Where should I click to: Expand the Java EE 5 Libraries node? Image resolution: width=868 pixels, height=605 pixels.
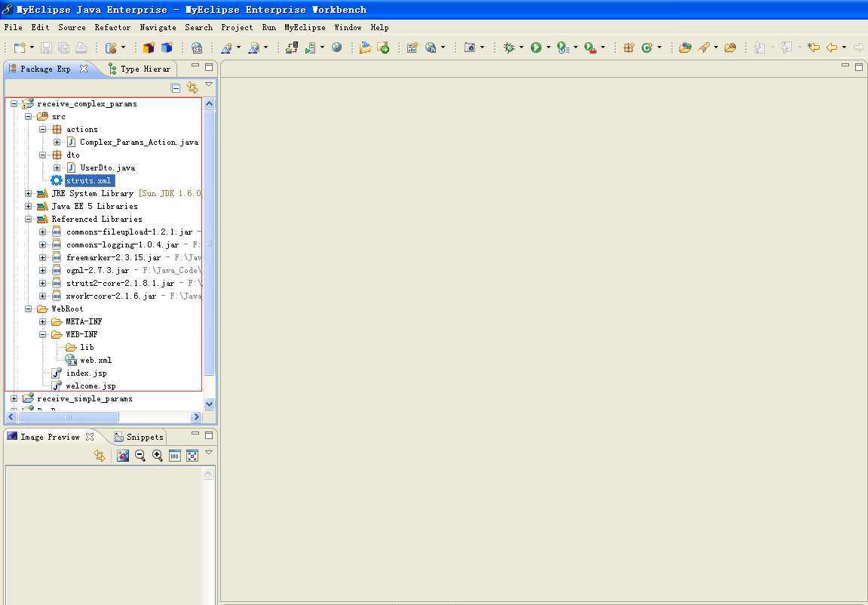coord(28,207)
